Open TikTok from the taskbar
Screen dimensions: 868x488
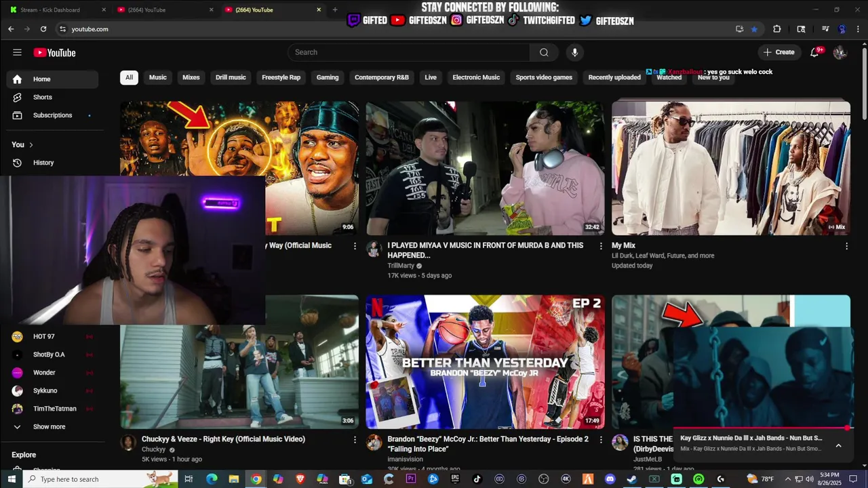[x=477, y=479]
